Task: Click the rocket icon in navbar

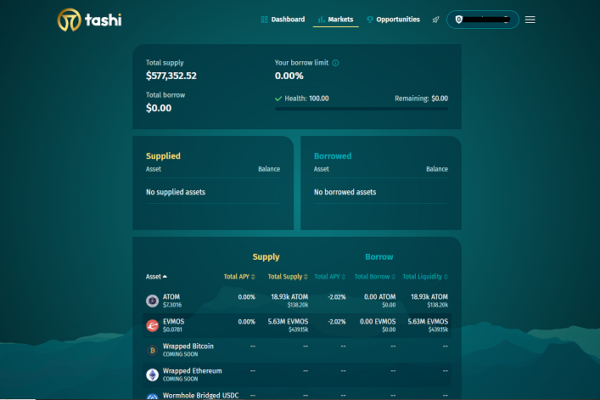Action: 435,19
